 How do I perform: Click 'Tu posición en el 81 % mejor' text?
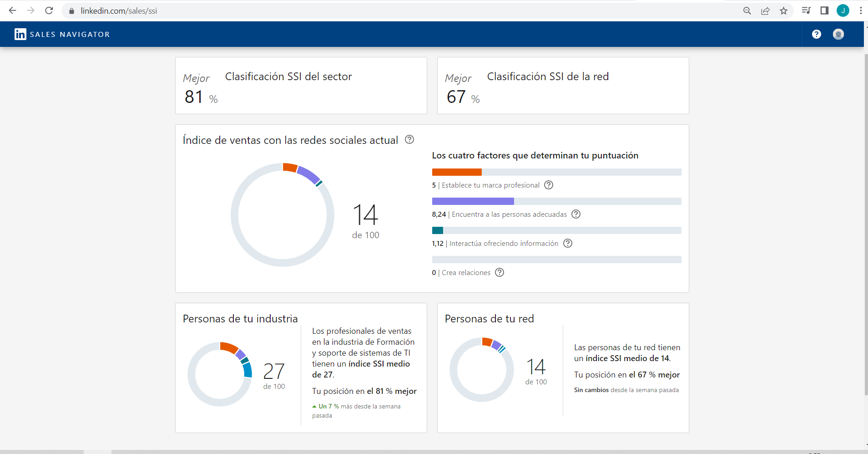(x=364, y=391)
